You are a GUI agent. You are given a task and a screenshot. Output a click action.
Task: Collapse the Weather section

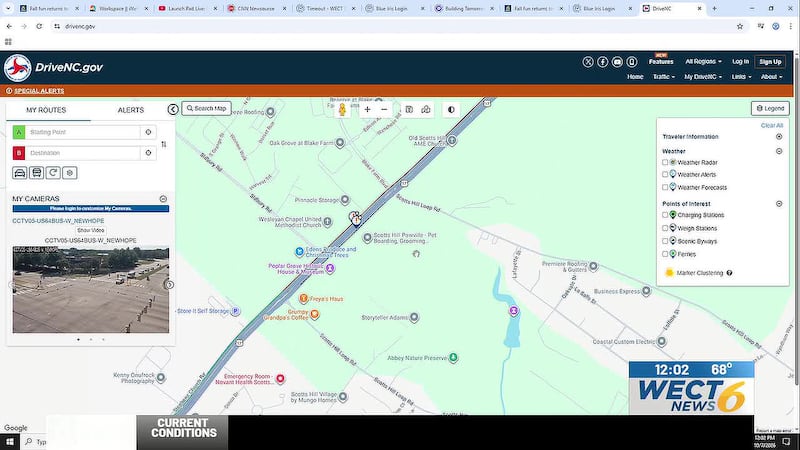click(x=779, y=151)
